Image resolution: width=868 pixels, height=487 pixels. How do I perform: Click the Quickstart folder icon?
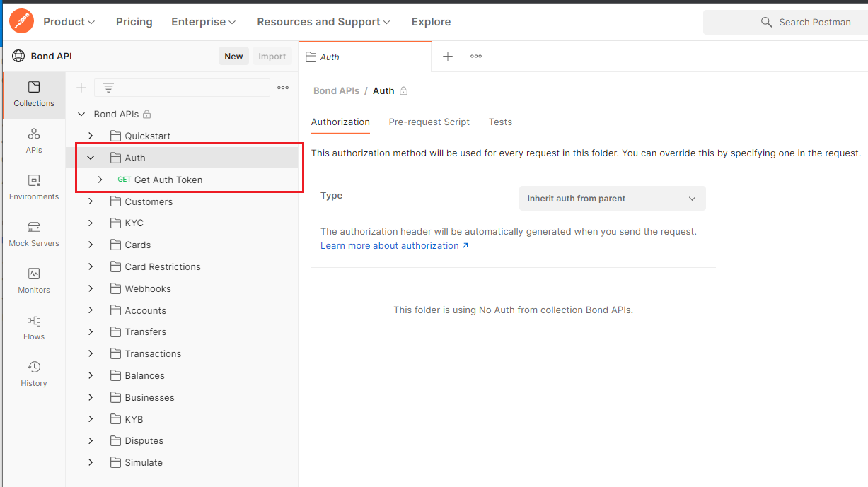[x=115, y=136]
